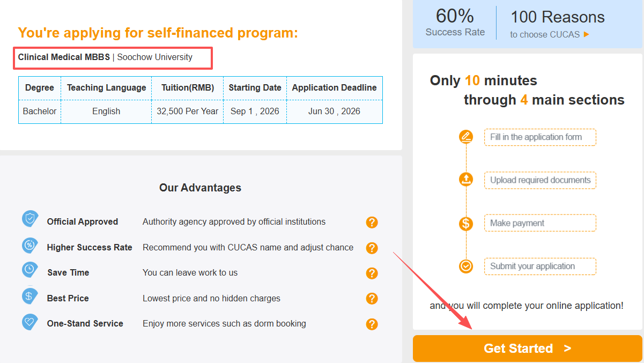Click the Higher Success Rate percent icon
The width and height of the screenshot is (644, 363).
point(30,245)
